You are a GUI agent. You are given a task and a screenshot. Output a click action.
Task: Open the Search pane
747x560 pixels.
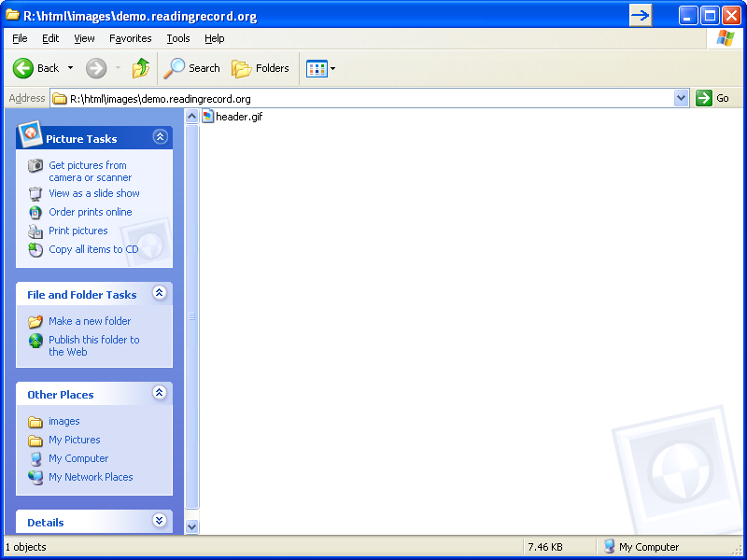(x=191, y=68)
